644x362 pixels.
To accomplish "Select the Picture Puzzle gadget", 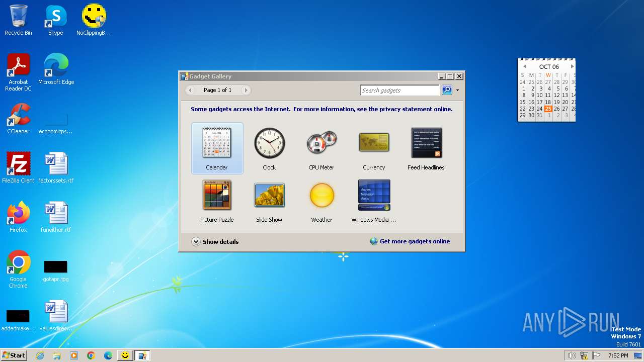I will pos(217,201).
